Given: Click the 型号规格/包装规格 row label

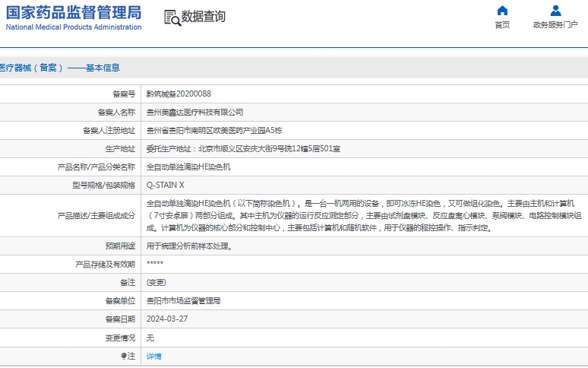Looking at the screenshot, I should pyautogui.click(x=104, y=186).
